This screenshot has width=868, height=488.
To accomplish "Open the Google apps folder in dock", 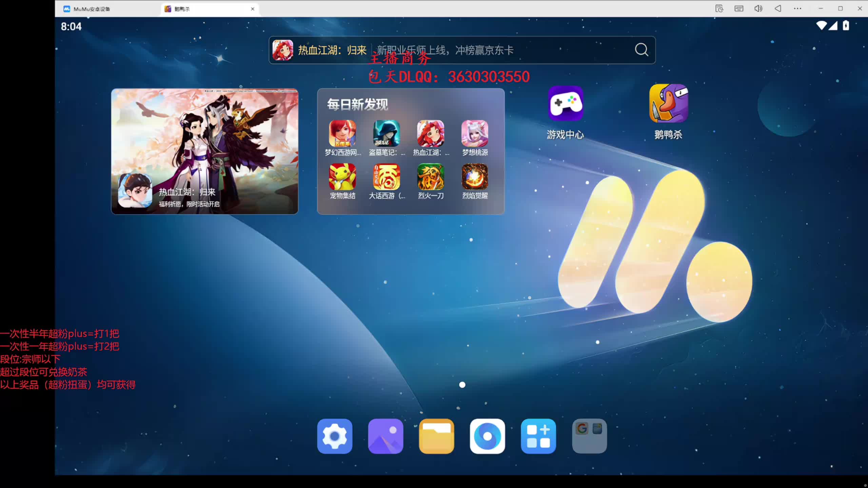I will tap(589, 436).
